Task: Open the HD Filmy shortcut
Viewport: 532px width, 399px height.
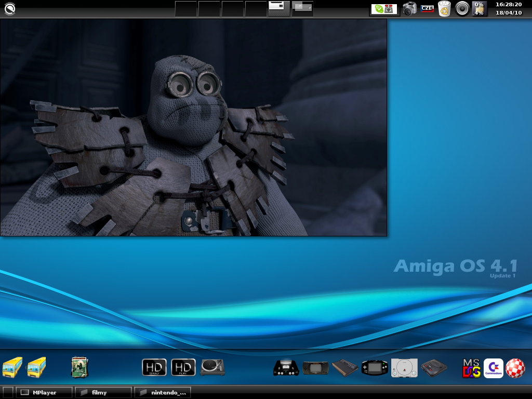Action: click(183, 367)
